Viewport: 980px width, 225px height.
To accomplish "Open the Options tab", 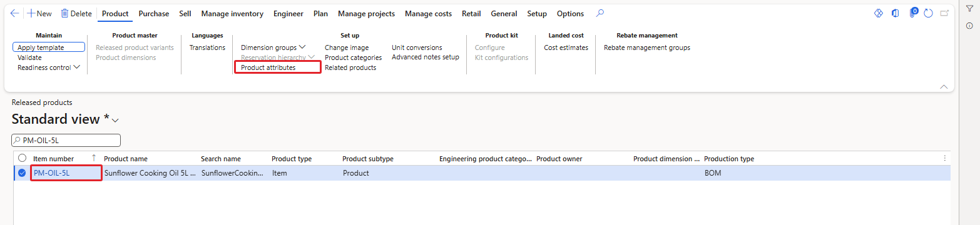I will 570,14.
